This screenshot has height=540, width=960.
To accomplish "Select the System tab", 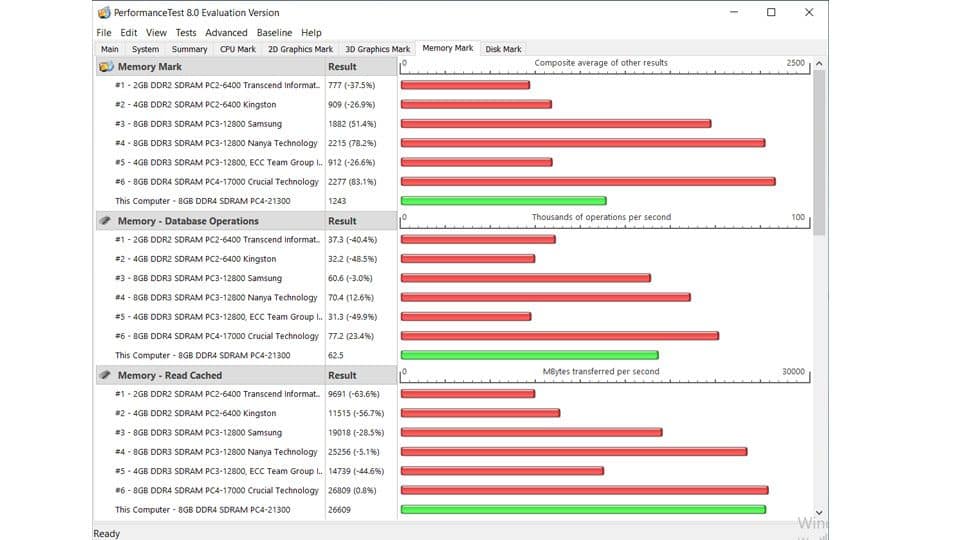I will pyautogui.click(x=145, y=49).
